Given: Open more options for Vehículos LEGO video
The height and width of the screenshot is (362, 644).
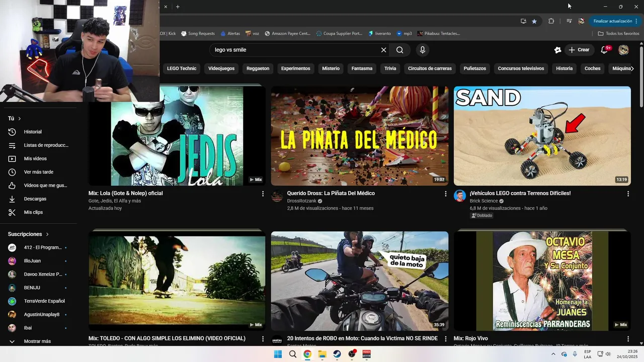Looking at the screenshot, I should pyautogui.click(x=628, y=194).
